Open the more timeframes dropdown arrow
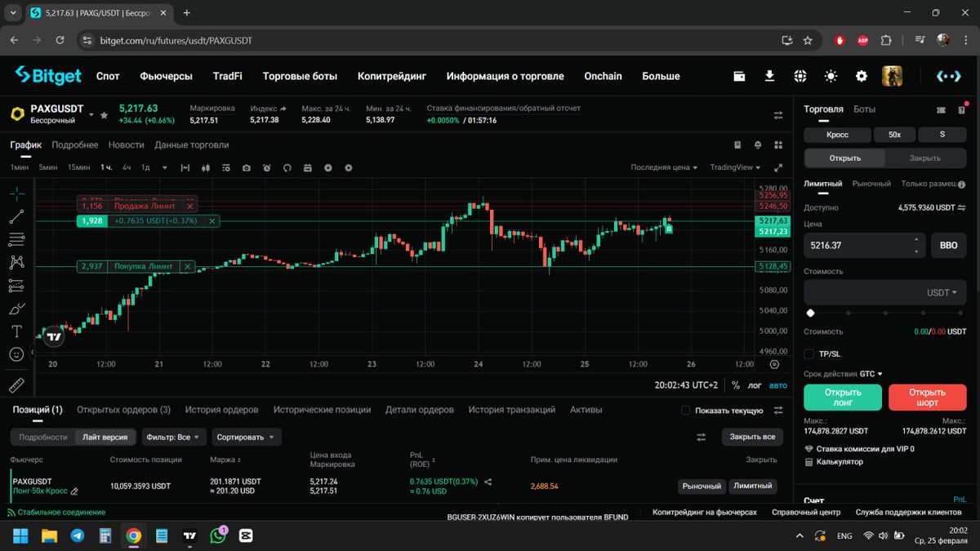The height and width of the screenshot is (551, 980). [x=164, y=167]
